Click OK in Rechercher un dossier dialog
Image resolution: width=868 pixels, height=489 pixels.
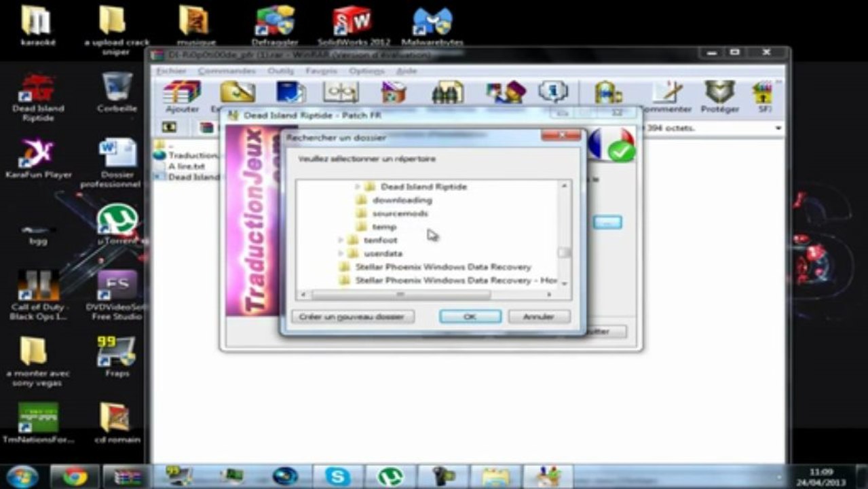coord(470,316)
